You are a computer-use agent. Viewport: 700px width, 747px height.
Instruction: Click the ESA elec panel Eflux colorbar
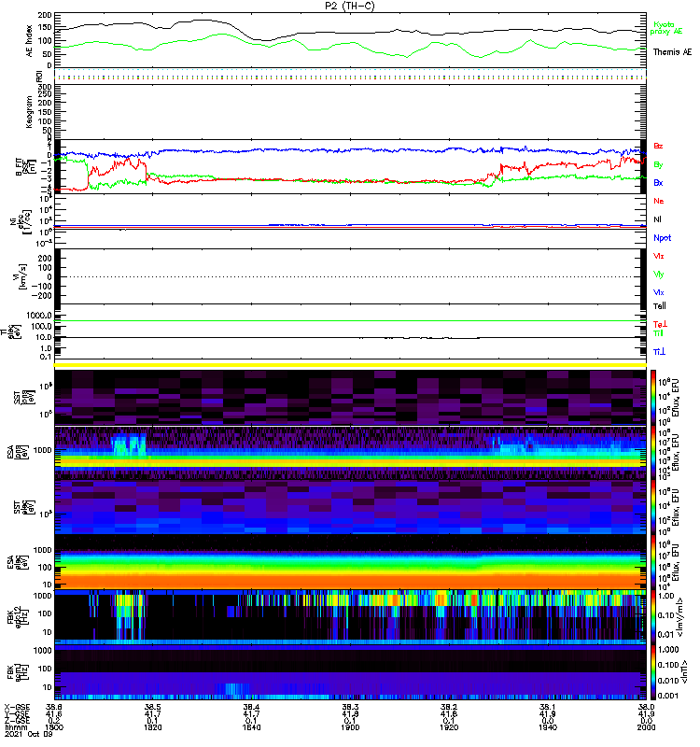653,563
